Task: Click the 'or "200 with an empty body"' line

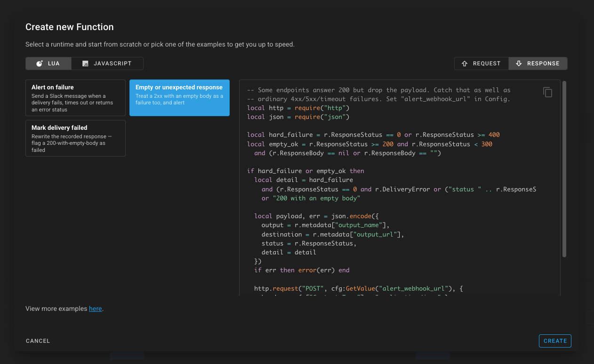Action: (x=311, y=198)
